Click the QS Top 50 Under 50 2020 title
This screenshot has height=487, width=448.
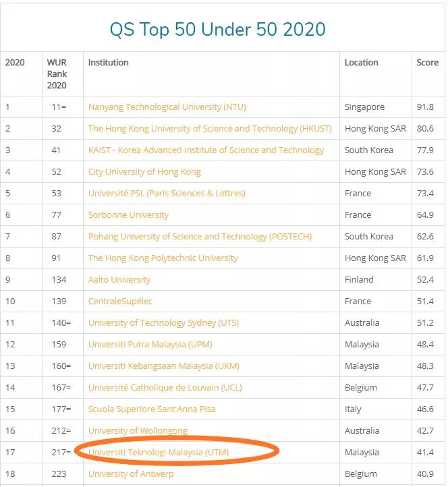click(218, 30)
